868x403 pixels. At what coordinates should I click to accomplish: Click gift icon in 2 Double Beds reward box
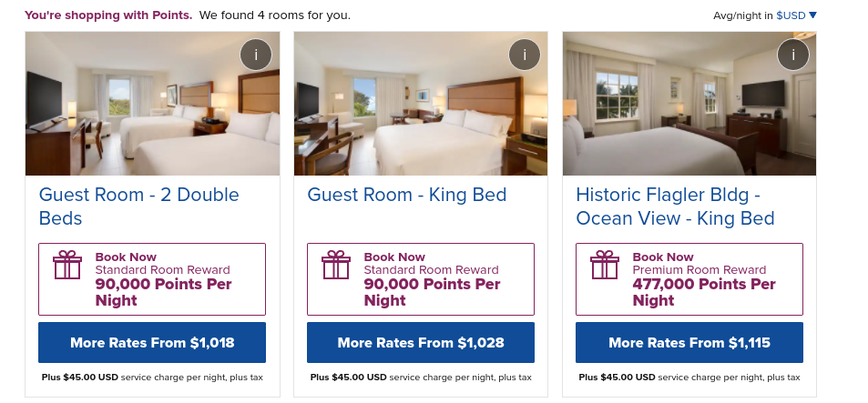pyautogui.click(x=67, y=265)
